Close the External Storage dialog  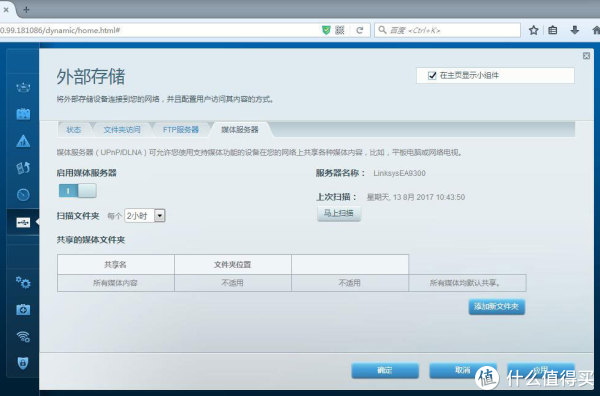586,56
